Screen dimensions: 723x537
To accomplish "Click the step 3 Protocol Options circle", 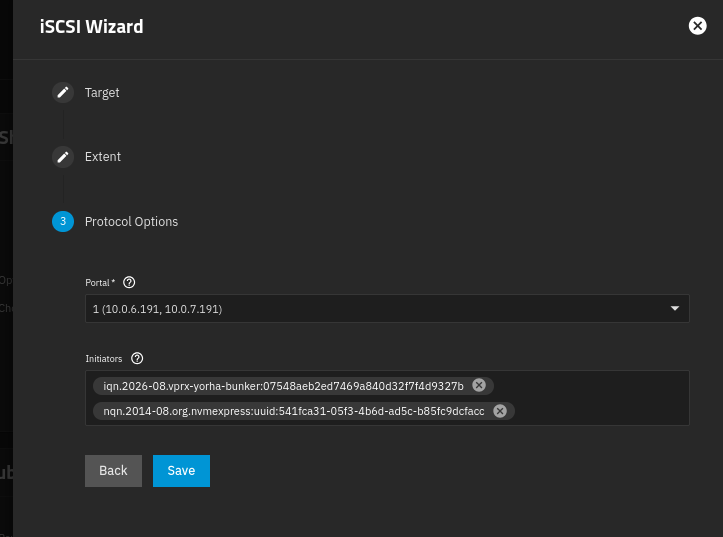I will point(63,221).
